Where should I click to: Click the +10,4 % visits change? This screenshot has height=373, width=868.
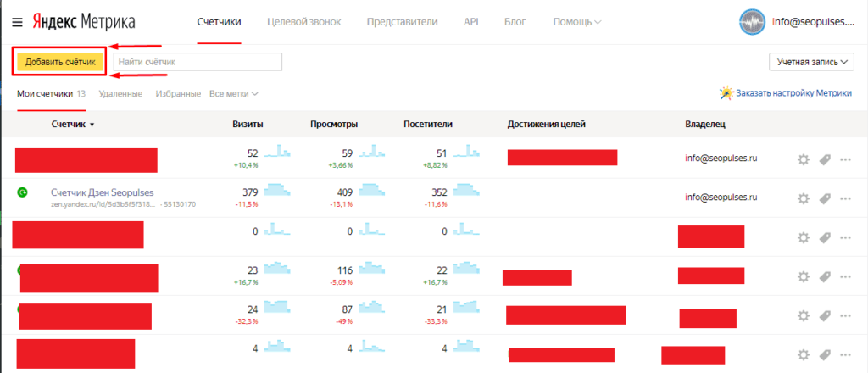[247, 165]
